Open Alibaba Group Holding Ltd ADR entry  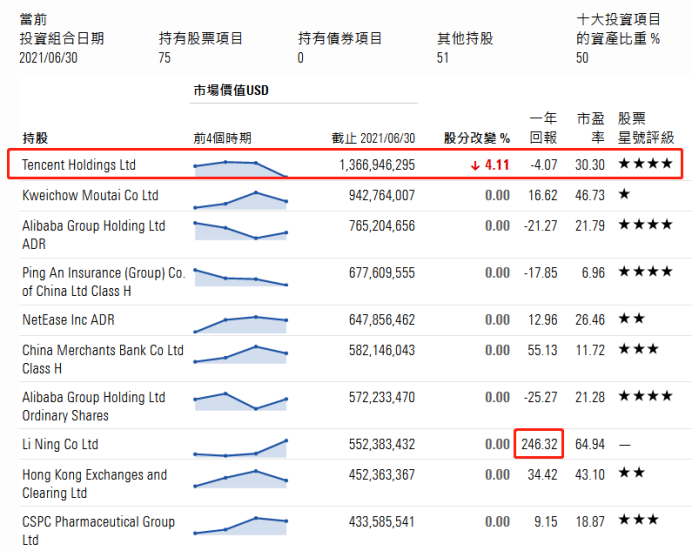pyautogui.click(x=93, y=234)
